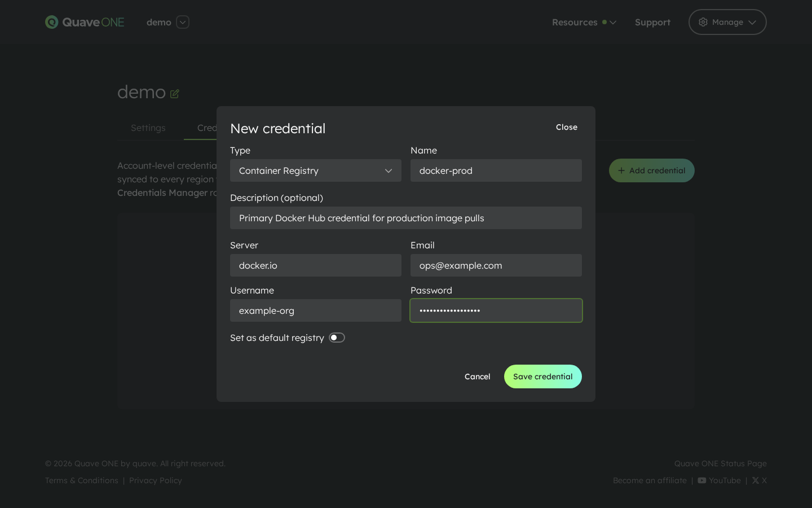
Task: Click the X social icon in footer
Action: coord(756,480)
